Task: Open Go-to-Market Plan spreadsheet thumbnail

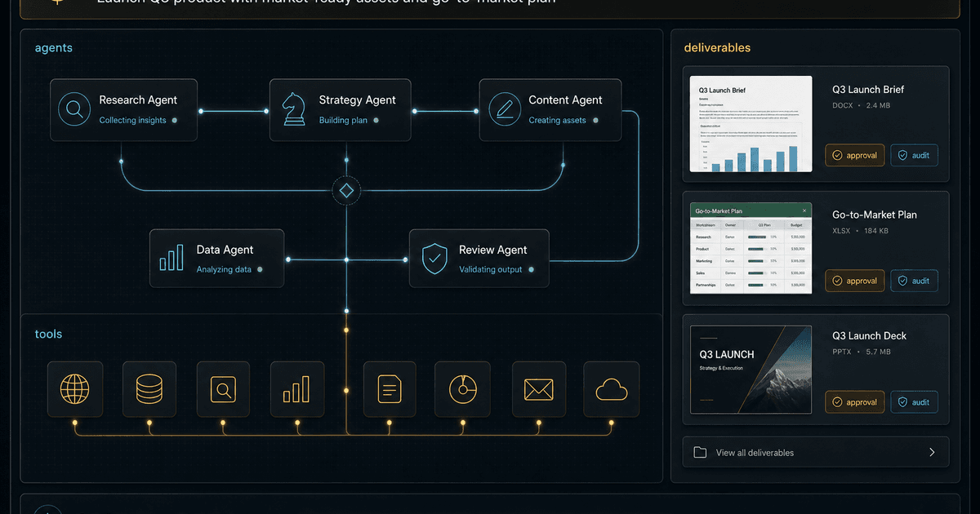Action: point(751,248)
